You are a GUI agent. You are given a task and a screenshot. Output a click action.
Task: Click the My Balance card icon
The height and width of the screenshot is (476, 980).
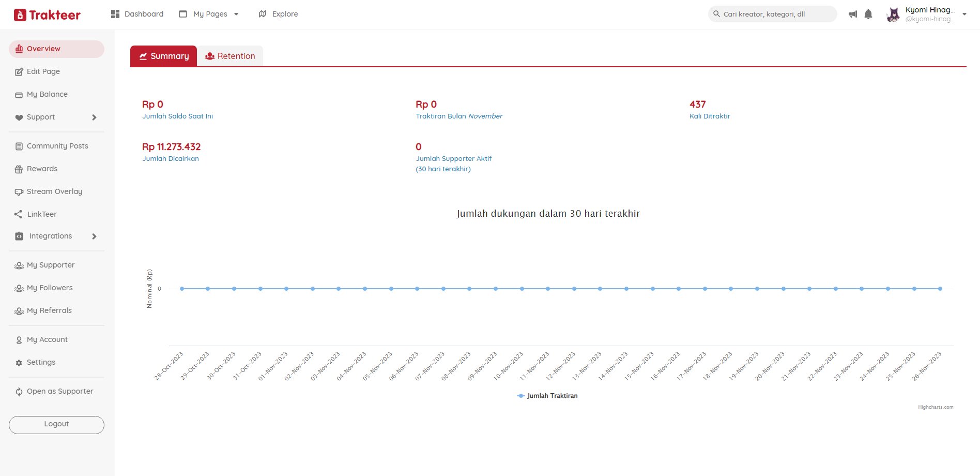19,95
